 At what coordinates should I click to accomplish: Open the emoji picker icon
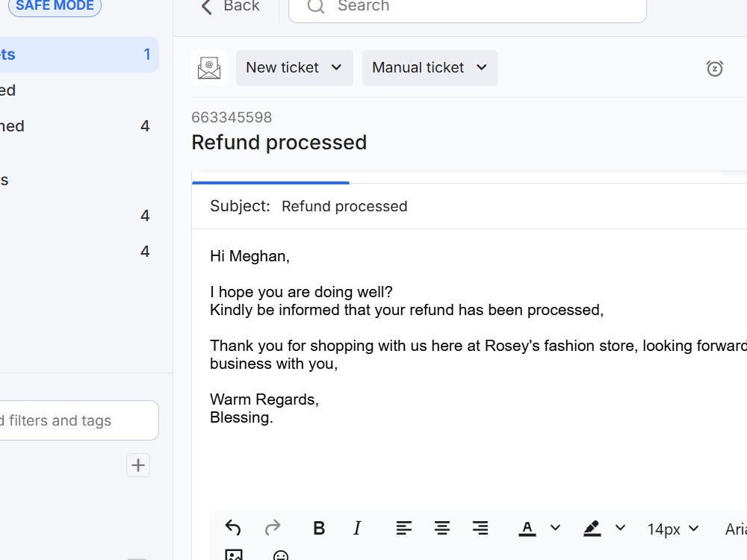click(x=281, y=556)
